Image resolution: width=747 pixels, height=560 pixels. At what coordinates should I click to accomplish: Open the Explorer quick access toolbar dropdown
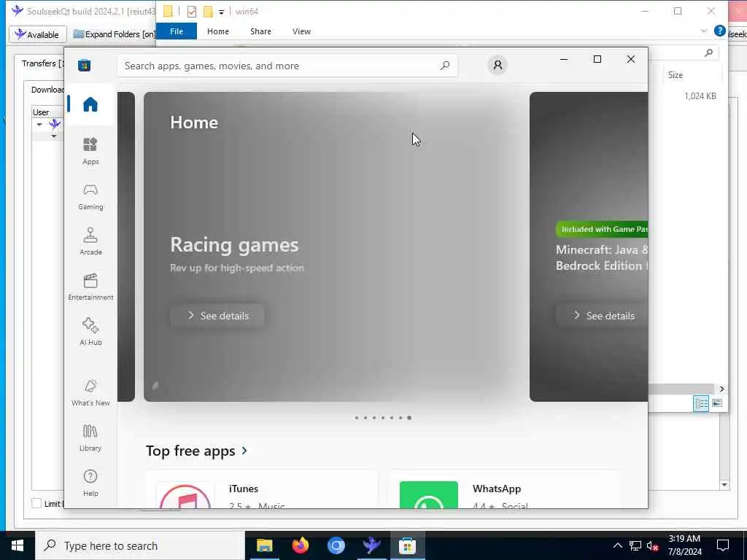pos(221,12)
